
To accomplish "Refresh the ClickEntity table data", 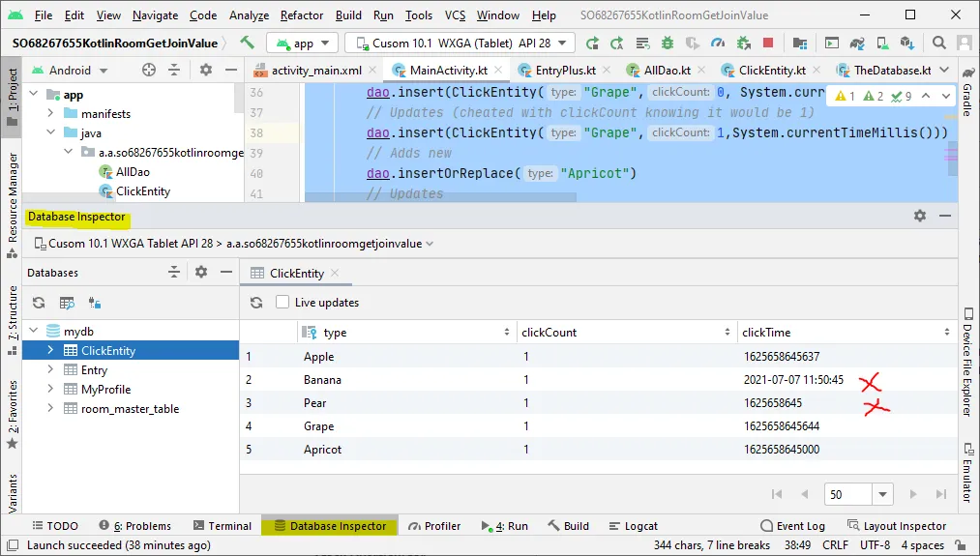I will coord(256,303).
